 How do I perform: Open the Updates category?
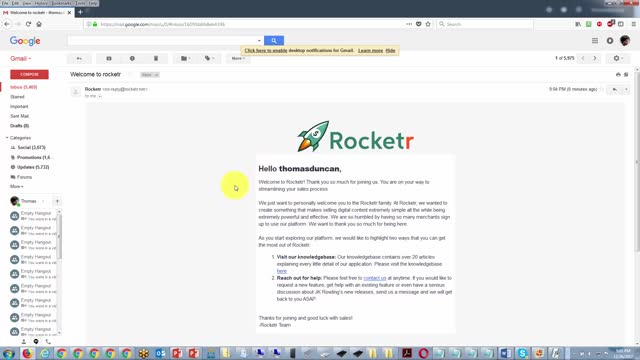pyautogui.click(x=33, y=167)
